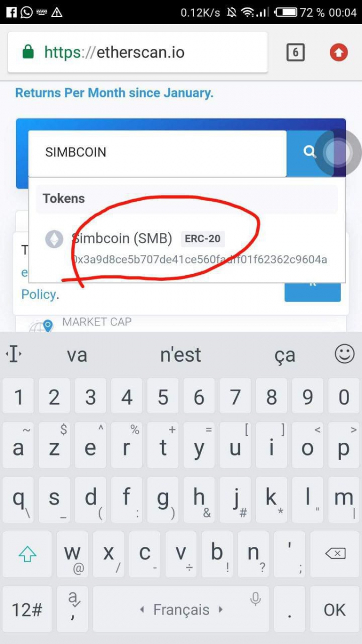The width and height of the screenshot is (362, 644).
Task: Tap the magnifier search button
Action: 310,152
